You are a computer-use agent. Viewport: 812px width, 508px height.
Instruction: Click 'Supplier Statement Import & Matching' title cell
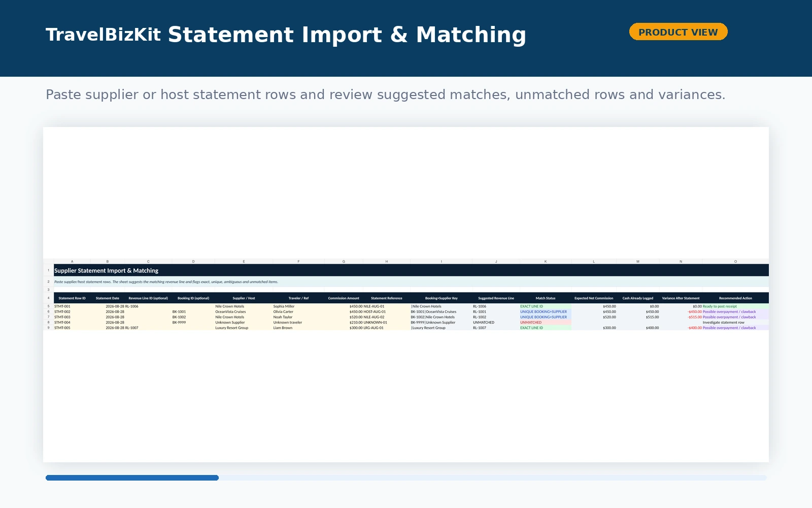tap(411, 270)
